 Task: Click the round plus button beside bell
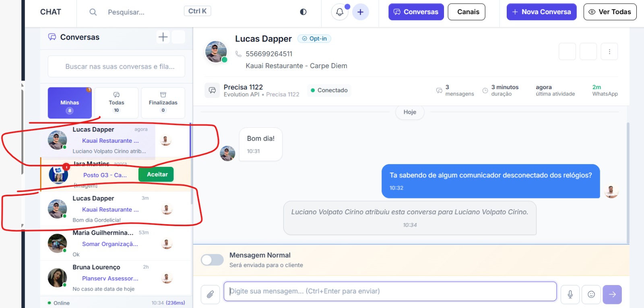[x=360, y=12]
